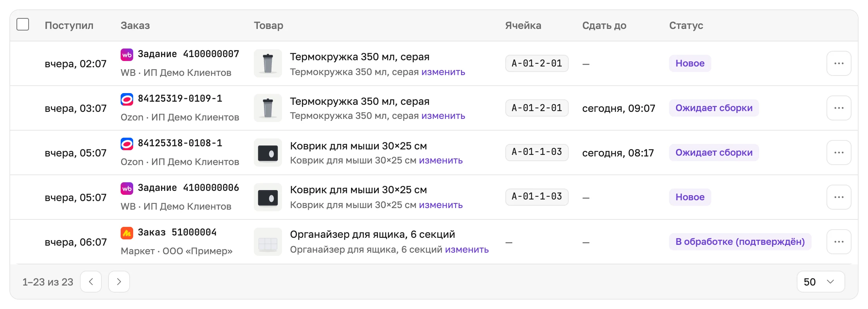868x309 pixels.
Task: Click изменить for the first Термокружка row
Action: (443, 72)
